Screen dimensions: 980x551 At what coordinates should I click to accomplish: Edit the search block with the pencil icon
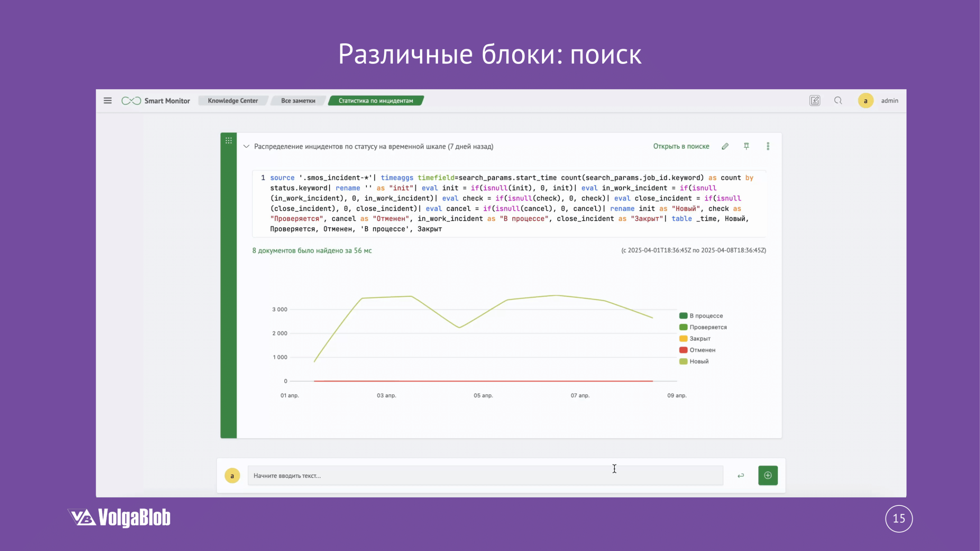click(725, 146)
